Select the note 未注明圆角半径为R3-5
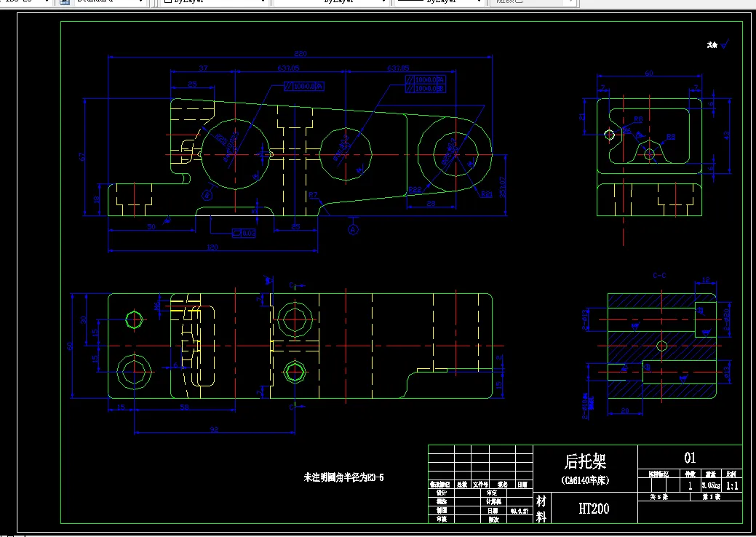The image size is (756, 537). (x=343, y=478)
